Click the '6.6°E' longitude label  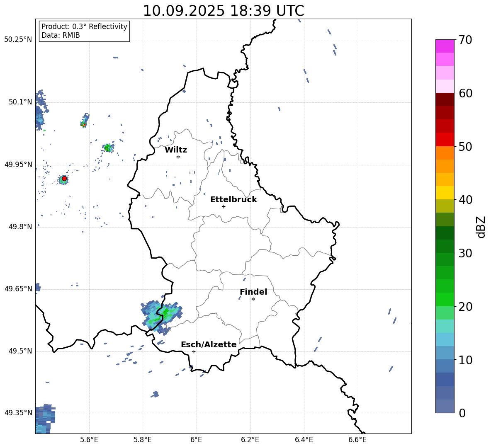click(357, 440)
